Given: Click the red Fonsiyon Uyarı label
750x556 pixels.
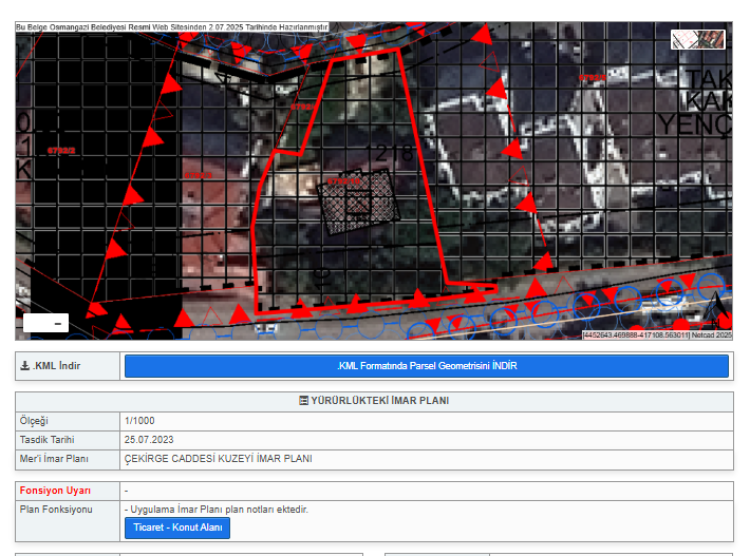Looking at the screenshot, I should point(55,491).
